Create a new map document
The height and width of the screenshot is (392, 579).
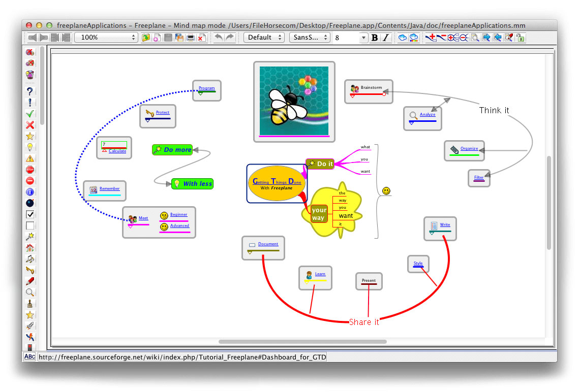(157, 38)
